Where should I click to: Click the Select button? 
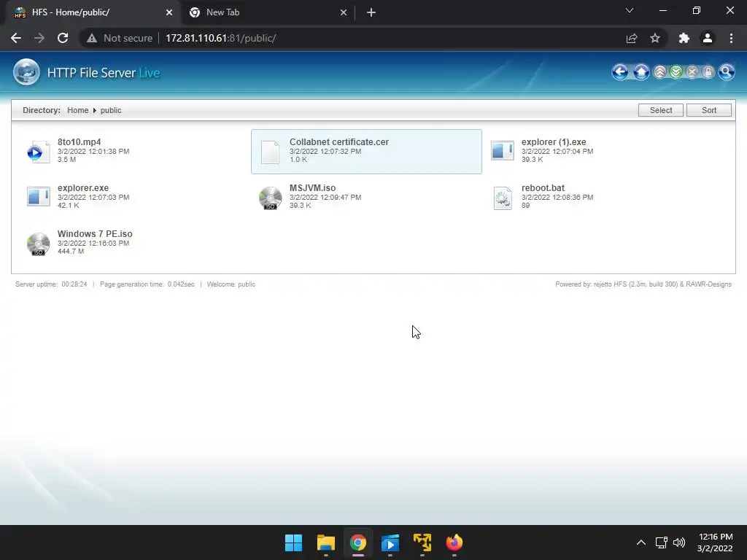[661, 110]
